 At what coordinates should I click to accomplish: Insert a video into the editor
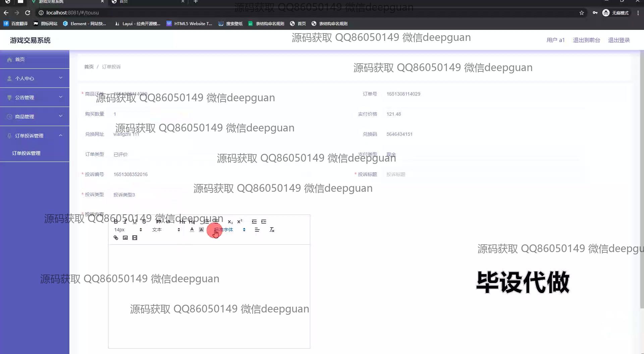tap(135, 238)
